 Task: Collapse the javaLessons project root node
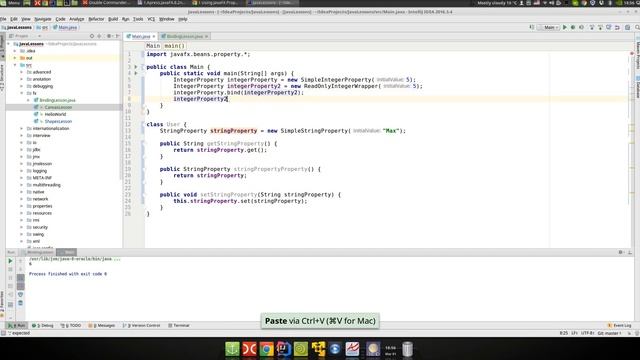coord(9,44)
